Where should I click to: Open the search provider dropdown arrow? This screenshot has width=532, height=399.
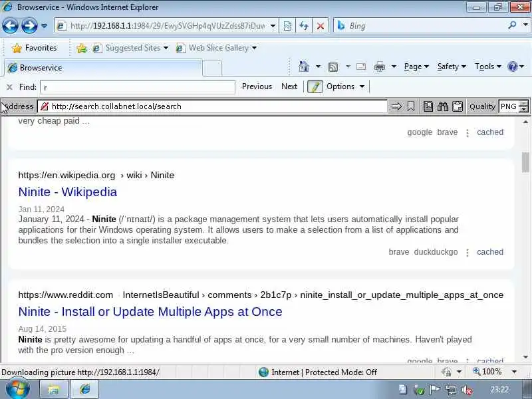click(525, 25)
